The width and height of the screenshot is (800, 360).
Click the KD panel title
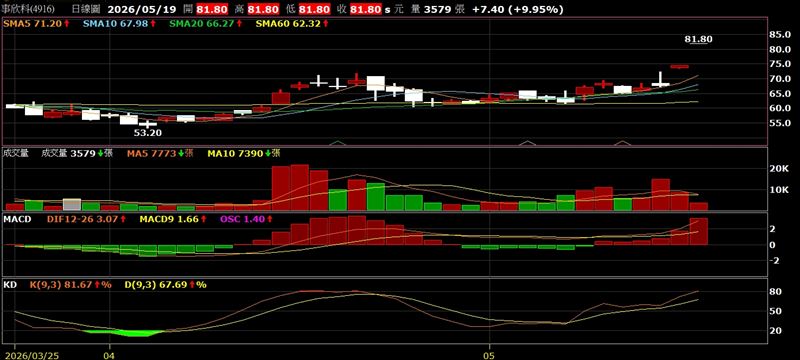pos(10,285)
